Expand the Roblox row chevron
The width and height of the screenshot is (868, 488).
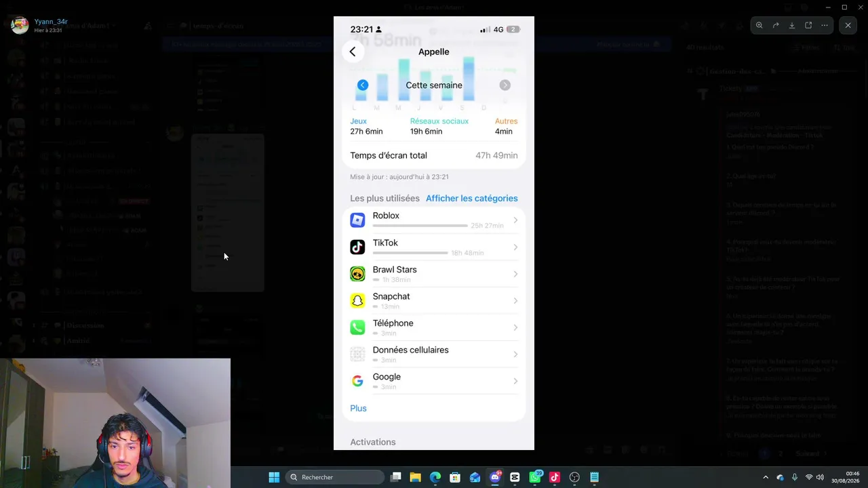point(515,220)
